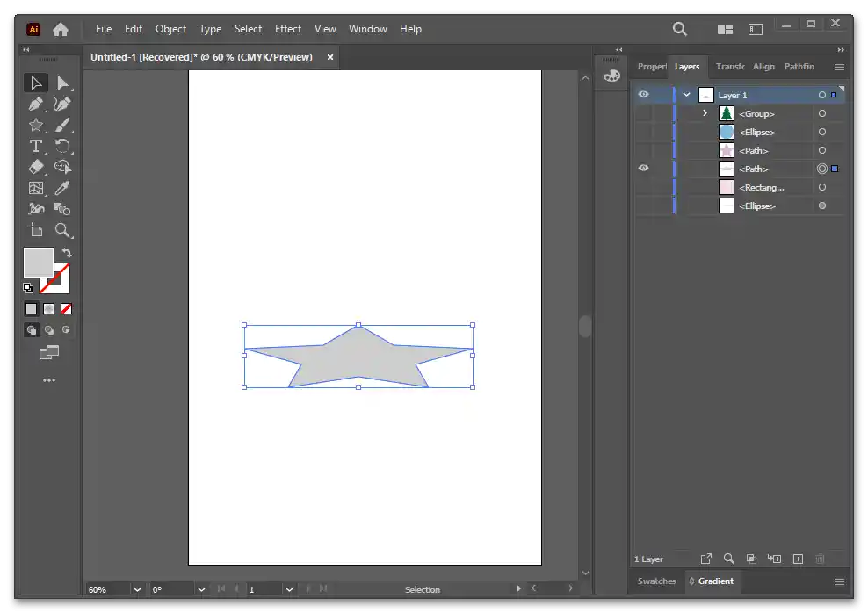Select the Eraser tool
Image resolution: width=868 pixels, height=613 pixels.
(36, 167)
